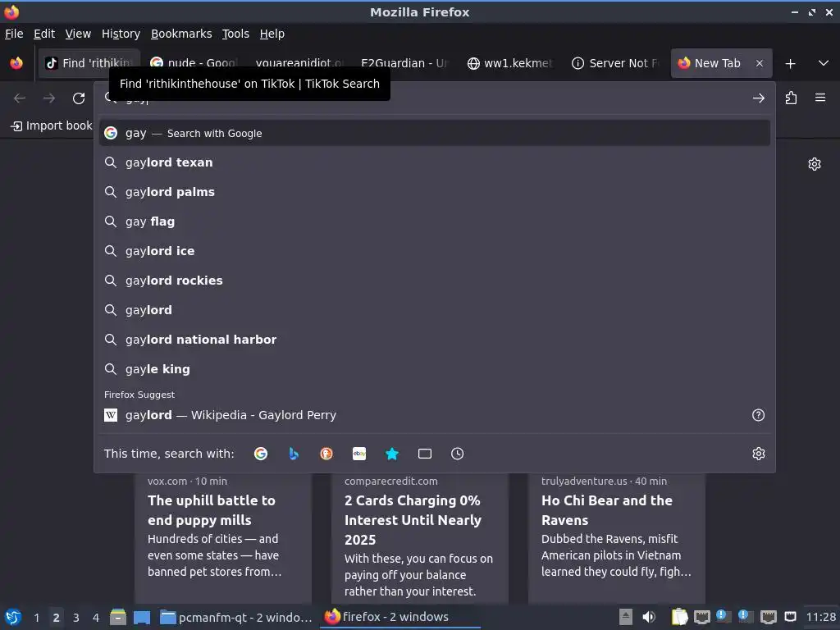This screenshot has height=630, width=840.
Task: Open the View menu
Action: tap(78, 34)
